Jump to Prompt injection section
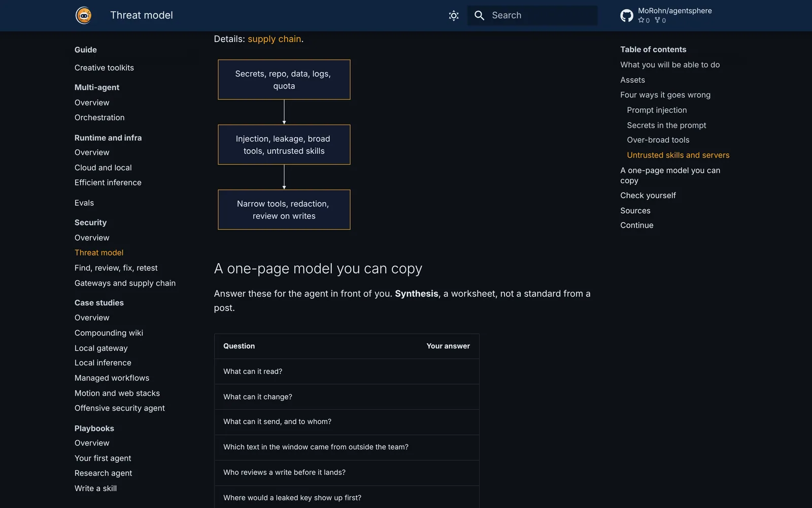The image size is (812, 508). tap(657, 110)
